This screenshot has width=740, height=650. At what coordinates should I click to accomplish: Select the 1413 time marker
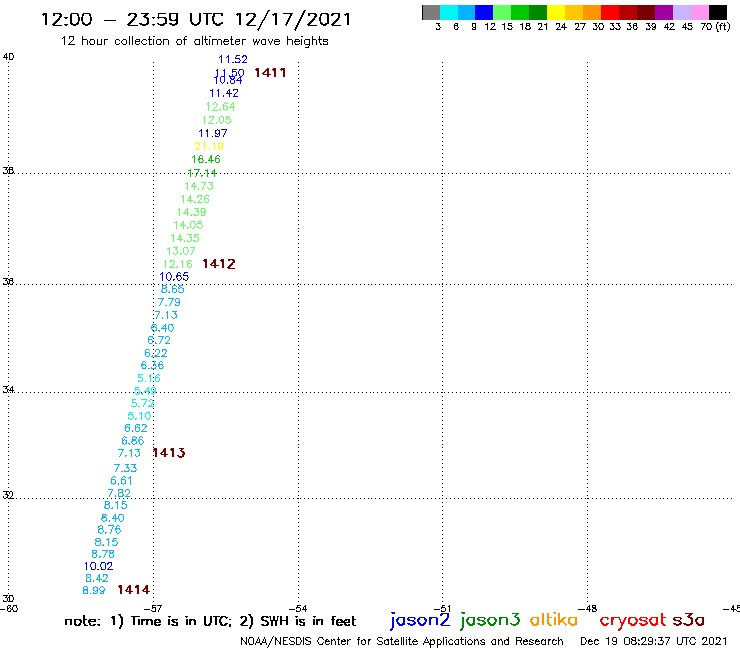click(169, 453)
